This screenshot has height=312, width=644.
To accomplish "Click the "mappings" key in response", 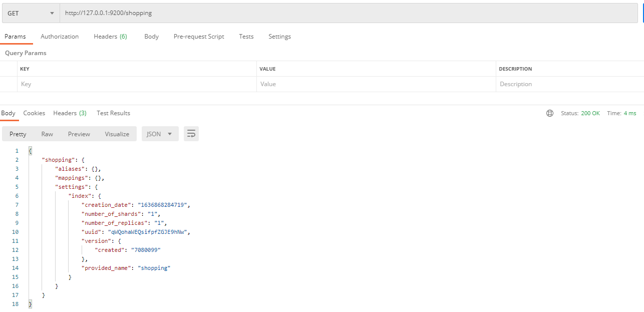I will [71, 178].
